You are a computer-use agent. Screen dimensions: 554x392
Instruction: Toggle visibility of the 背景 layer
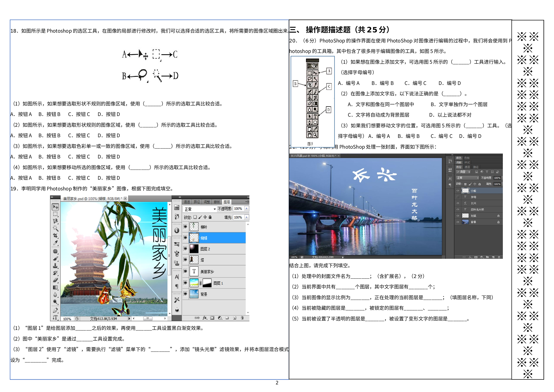point(185,294)
